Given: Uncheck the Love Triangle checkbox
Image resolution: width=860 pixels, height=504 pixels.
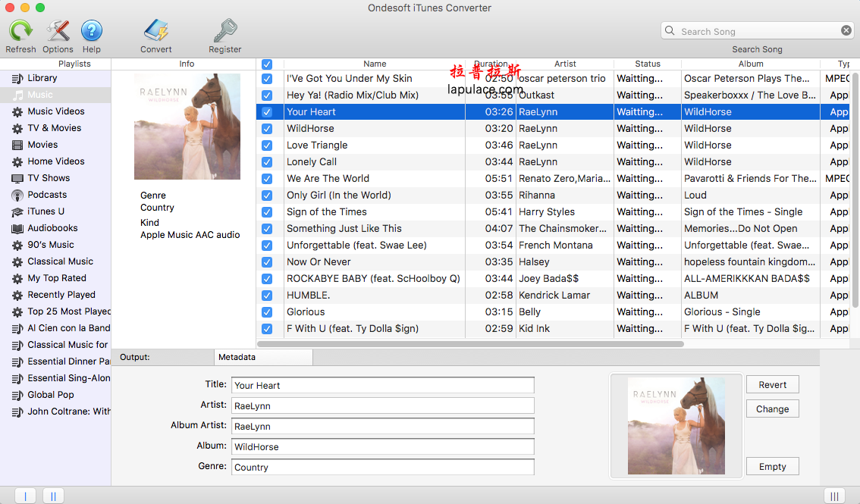Looking at the screenshot, I should [x=267, y=146].
